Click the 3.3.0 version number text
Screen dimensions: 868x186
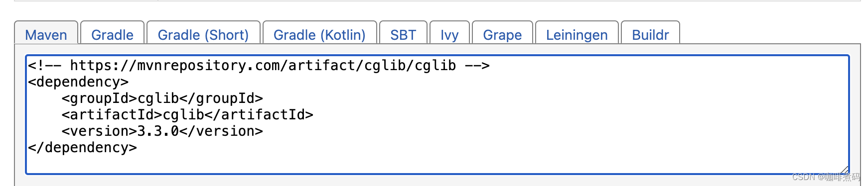point(158,131)
